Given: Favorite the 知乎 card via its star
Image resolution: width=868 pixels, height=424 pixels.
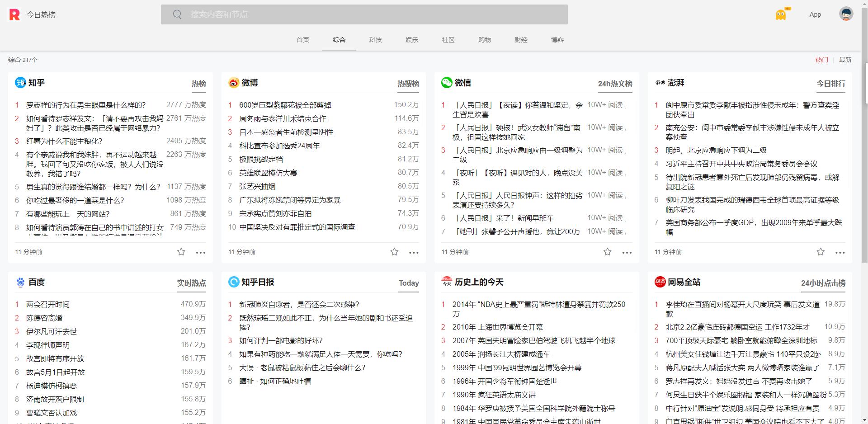Looking at the screenshot, I should [181, 252].
